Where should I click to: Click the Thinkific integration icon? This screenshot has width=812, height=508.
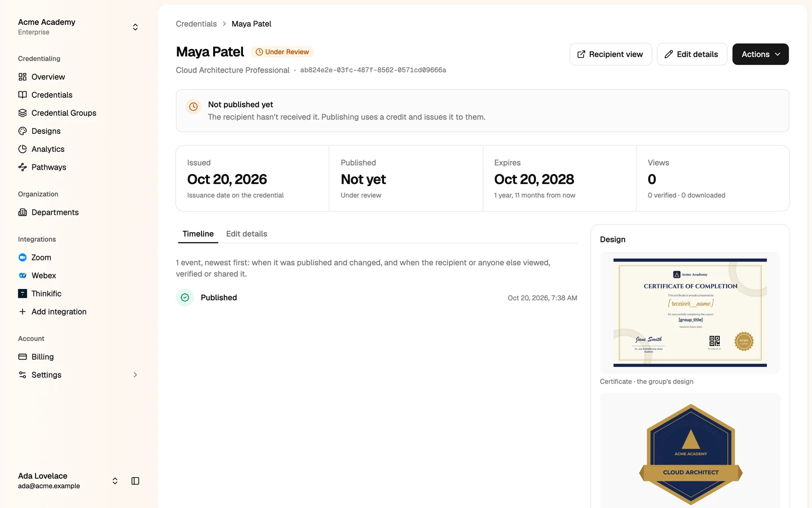(22, 294)
